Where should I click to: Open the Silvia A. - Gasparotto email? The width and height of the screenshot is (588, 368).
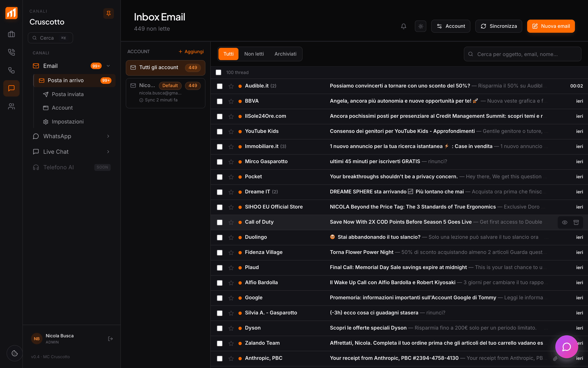(x=399, y=313)
